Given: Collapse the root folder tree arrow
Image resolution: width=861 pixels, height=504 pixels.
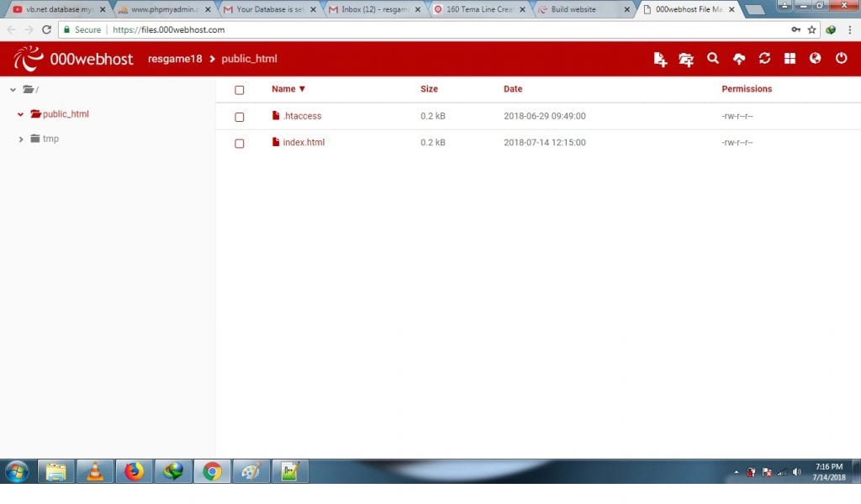Looking at the screenshot, I should click(13, 89).
